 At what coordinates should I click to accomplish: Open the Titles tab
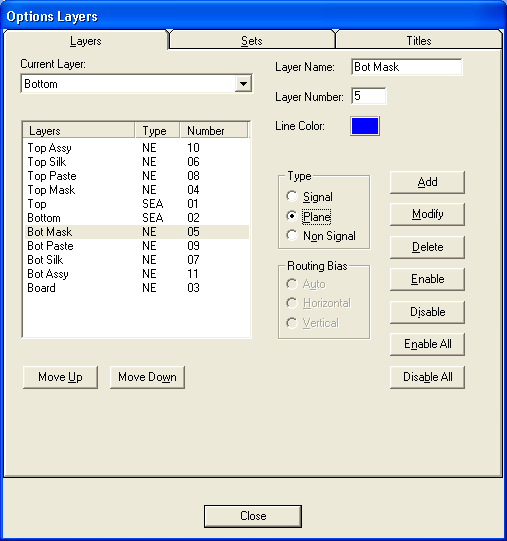pos(419,41)
